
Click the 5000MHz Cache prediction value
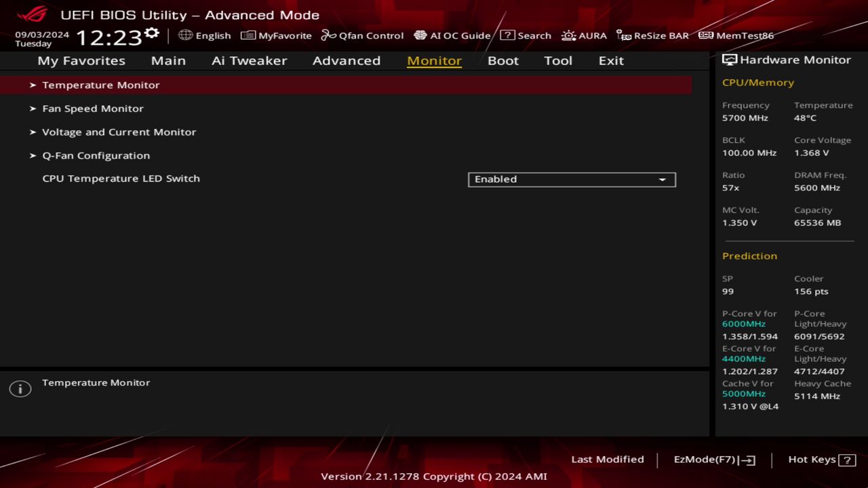click(744, 394)
